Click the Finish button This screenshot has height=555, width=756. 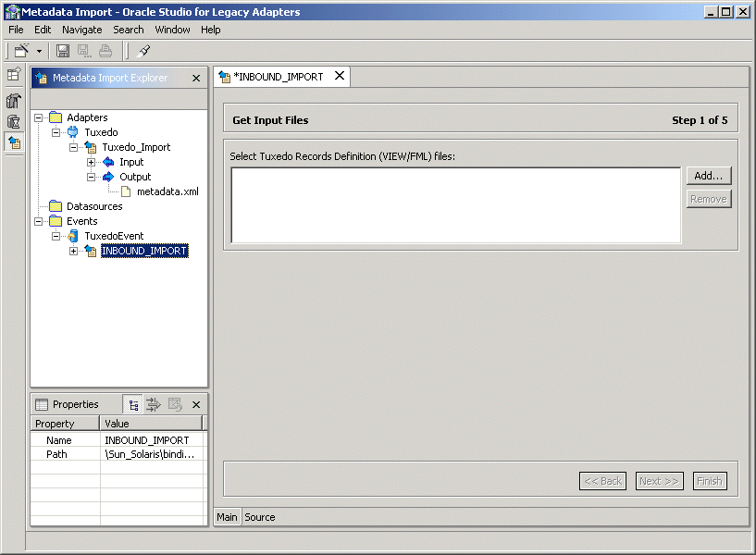tap(710, 481)
